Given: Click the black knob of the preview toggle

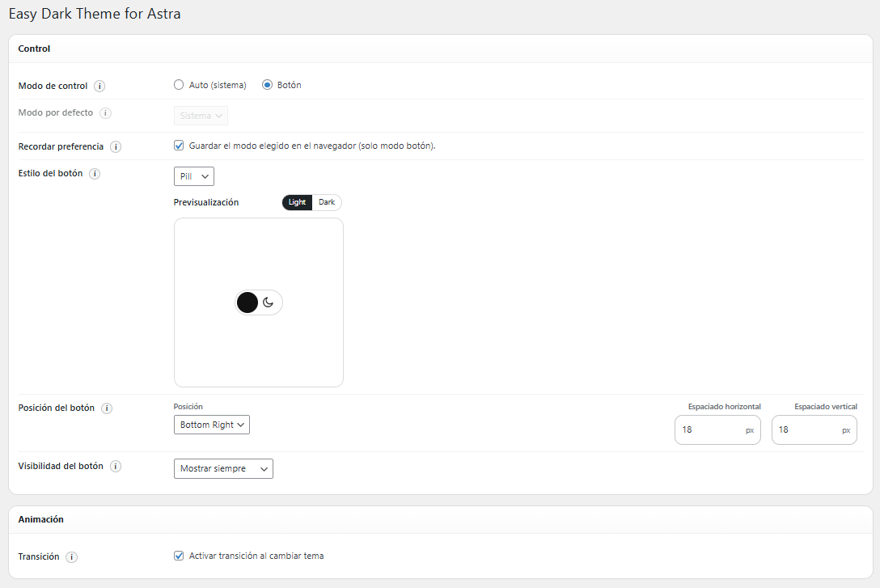Looking at the screenshot, I should click(247, 302).
